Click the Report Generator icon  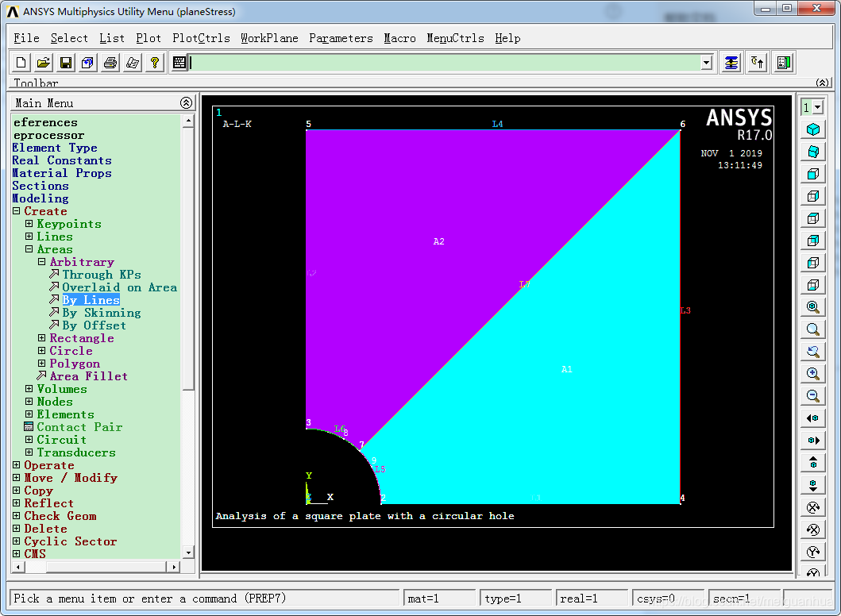click(133, 63)
